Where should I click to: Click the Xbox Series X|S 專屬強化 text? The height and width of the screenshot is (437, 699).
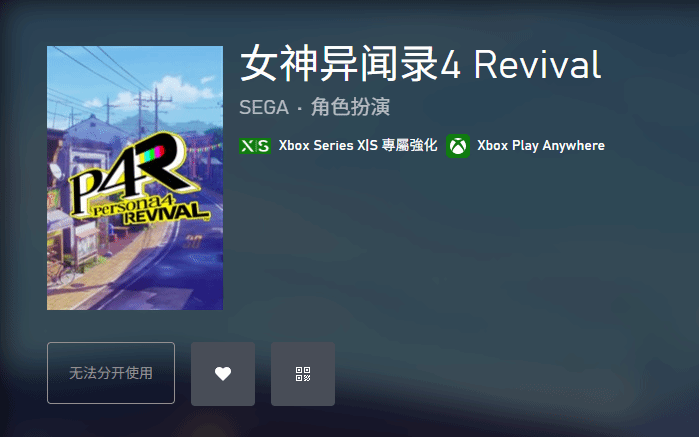[x=358, y=145]
